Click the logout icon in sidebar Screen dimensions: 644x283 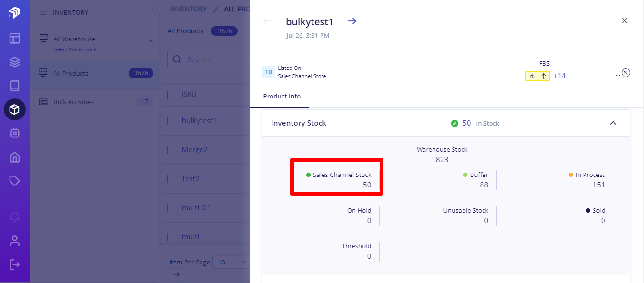(x=15, y=264)
